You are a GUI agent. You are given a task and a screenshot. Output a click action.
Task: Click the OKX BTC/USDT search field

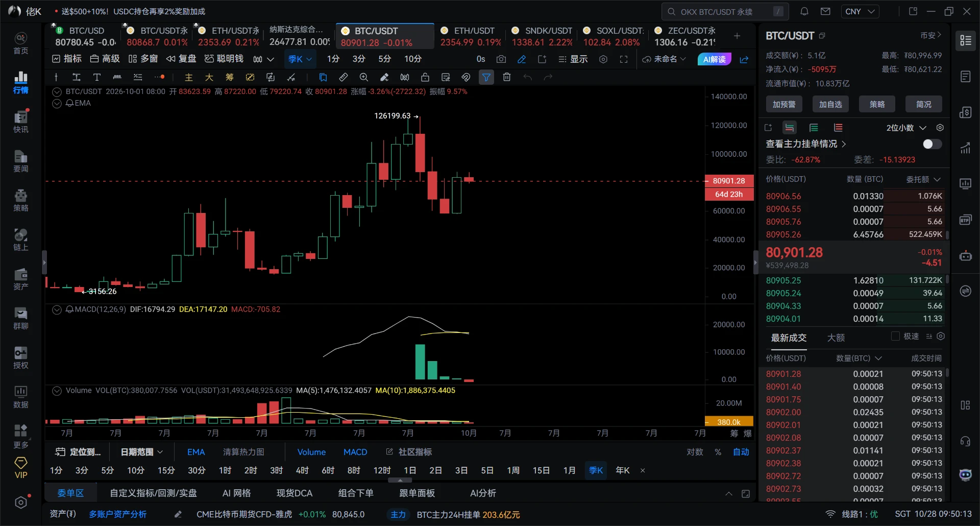(725, 11)
